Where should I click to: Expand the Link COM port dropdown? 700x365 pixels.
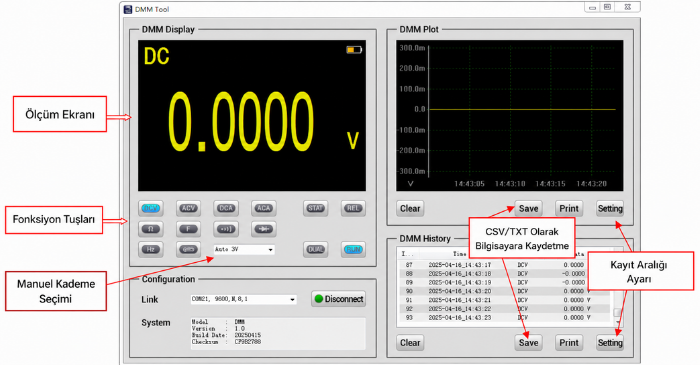tap(243, 299)
